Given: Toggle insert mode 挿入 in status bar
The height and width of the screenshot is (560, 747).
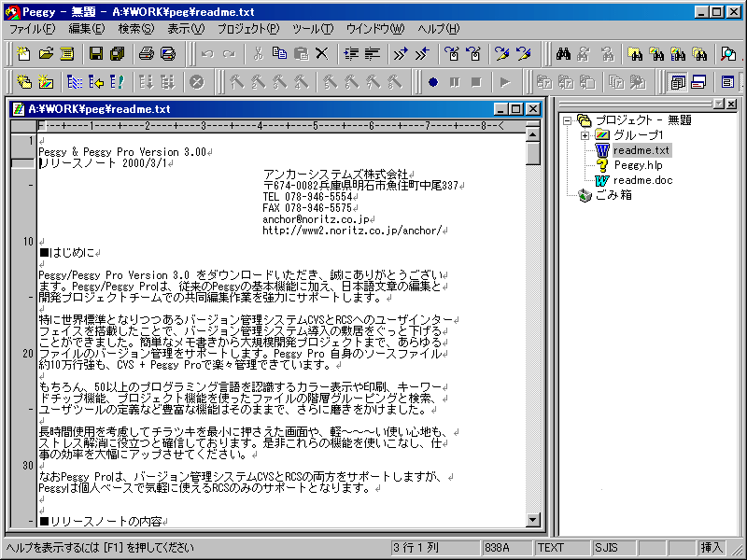Looking at the screenshot, I should click(712, 548).
